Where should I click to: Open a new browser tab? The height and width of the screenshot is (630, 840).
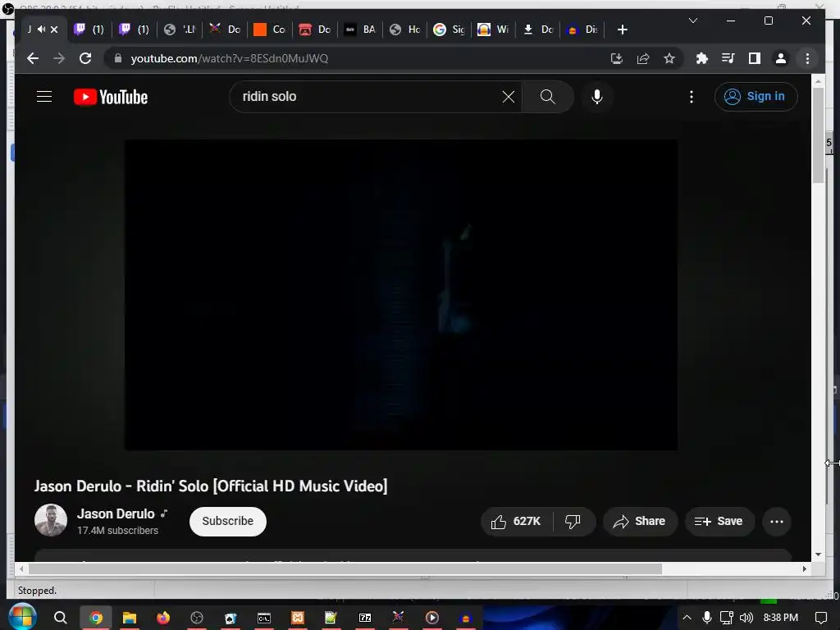coord(622,30)
